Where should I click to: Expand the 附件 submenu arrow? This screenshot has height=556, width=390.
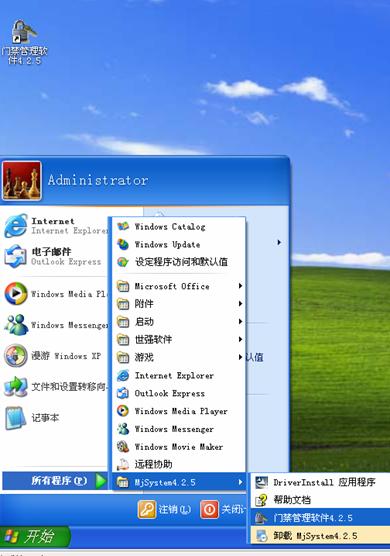pyautogui.click(x=240, y=304)
